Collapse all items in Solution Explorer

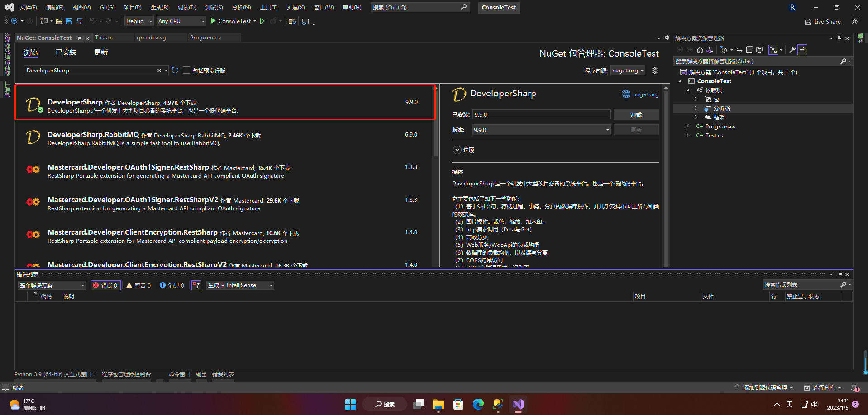click(x=749, y=50)
